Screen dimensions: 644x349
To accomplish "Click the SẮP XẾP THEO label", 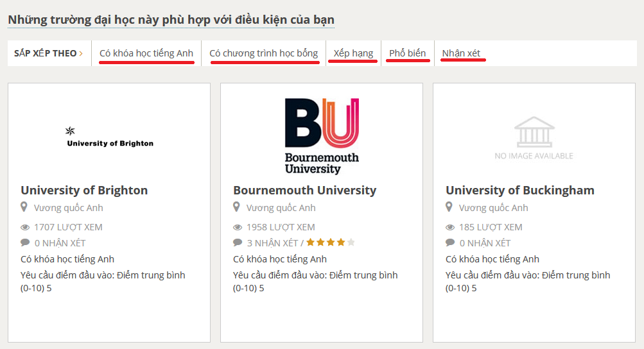I will click(45, 53).
